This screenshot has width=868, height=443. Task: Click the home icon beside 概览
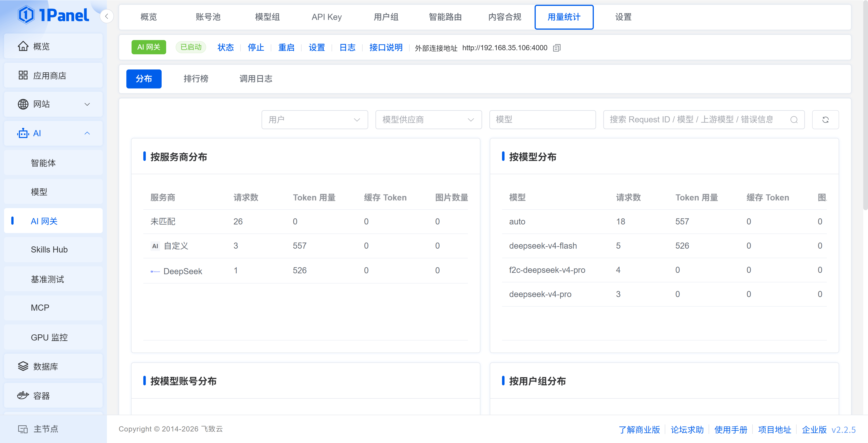pyautogui.click(x=23, y=46)
